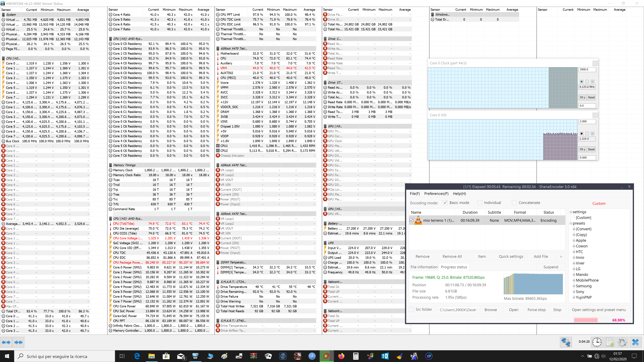Click the Memory Timings group icon
Screen dimensions: 644x362
[111, 165]
